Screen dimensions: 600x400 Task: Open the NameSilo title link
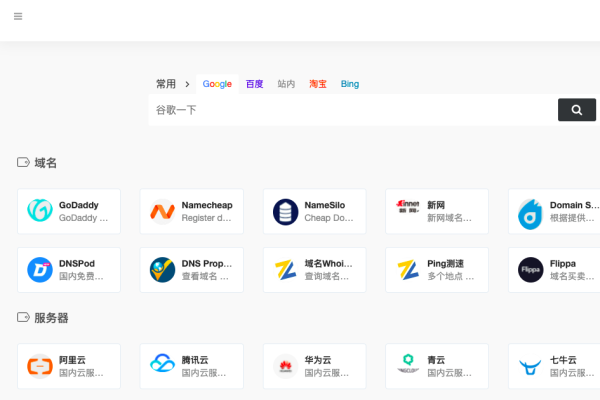click(324, 205)
